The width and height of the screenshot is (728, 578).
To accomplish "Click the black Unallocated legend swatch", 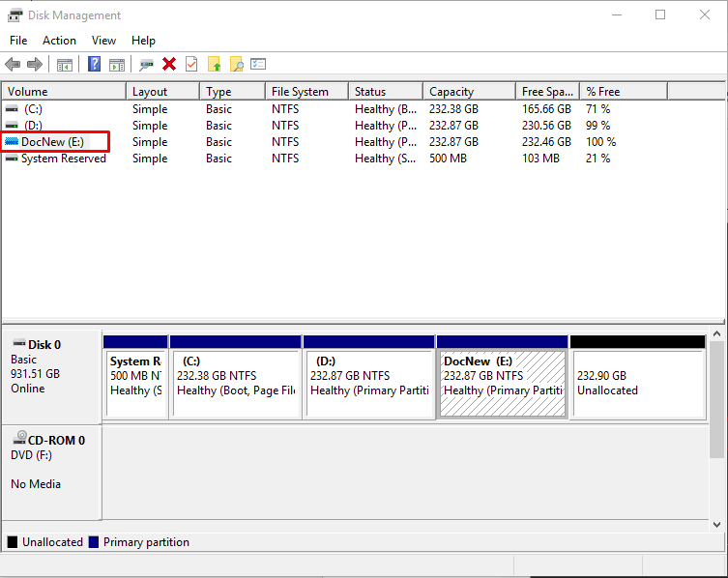I will [x=13, y=542].
